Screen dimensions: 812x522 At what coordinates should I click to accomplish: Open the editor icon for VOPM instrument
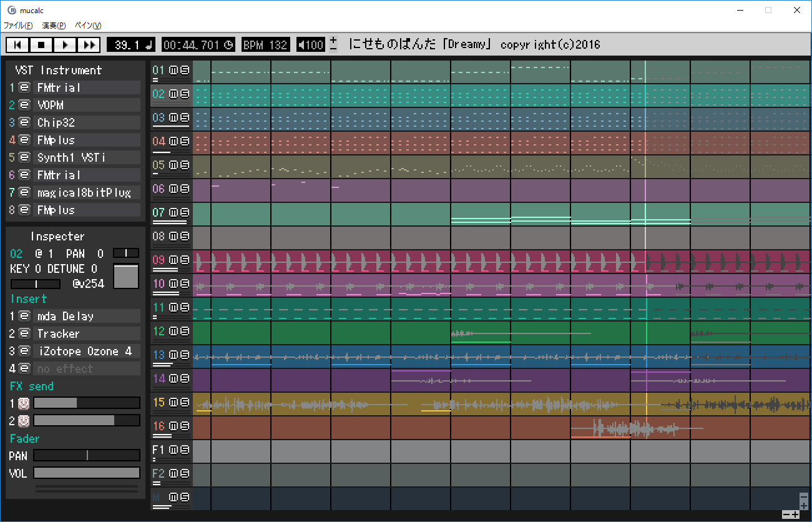pos(24,105)
